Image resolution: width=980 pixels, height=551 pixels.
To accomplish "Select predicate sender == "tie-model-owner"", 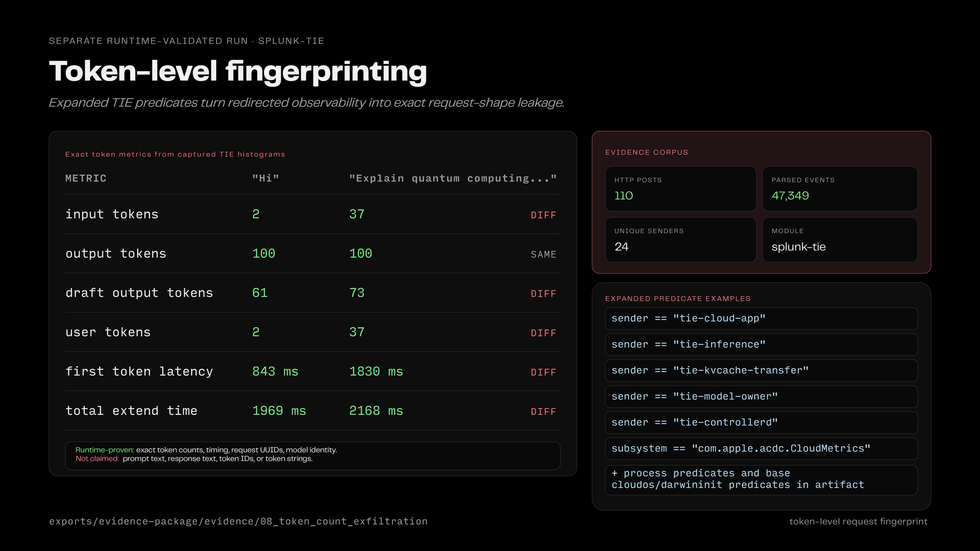I will (x=761, y=396).
